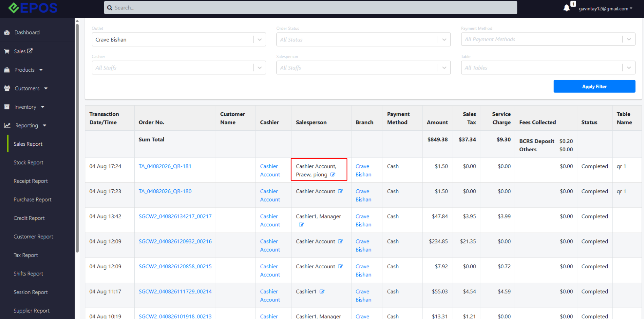Image resolution: width=644 pixels, height=319 pixels.
Task: Open Cashier Account link for 04 Aug 17:24
Action: (270, 171)
